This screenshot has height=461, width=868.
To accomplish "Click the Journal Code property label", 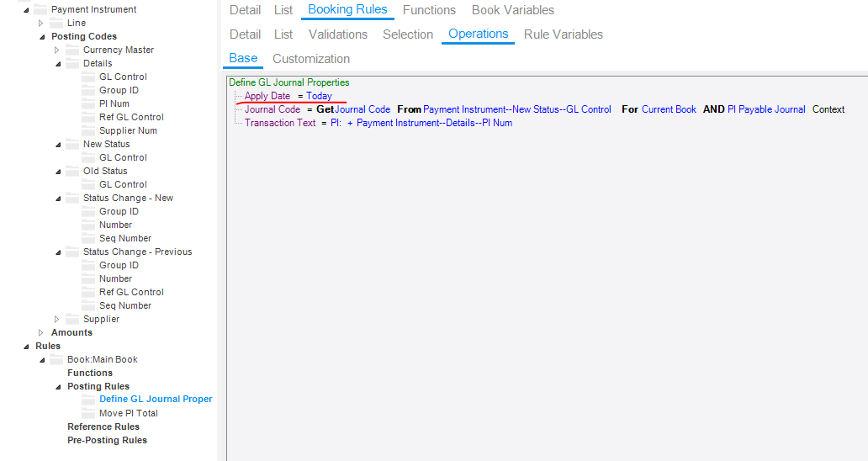I will tap(273, 109).
